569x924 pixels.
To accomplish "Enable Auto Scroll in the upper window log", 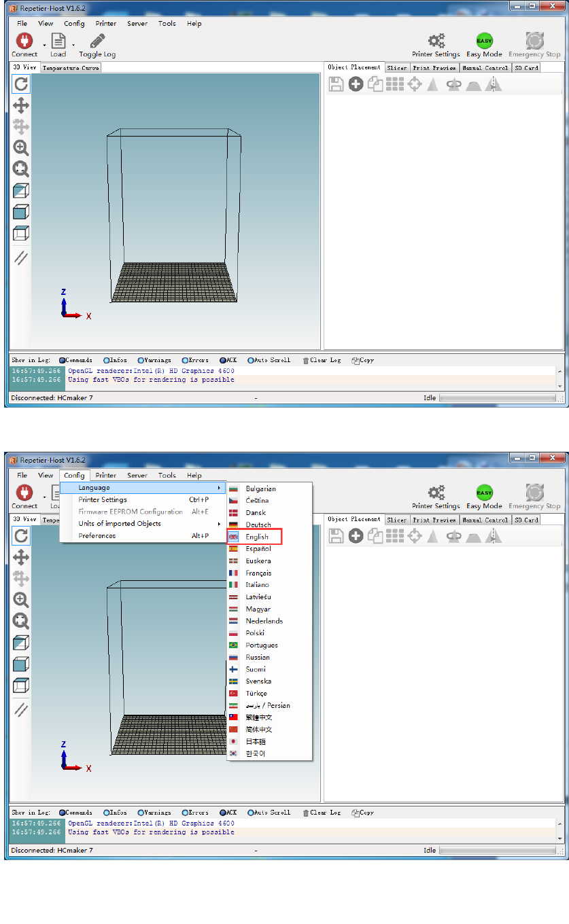I will coord(251,360).
